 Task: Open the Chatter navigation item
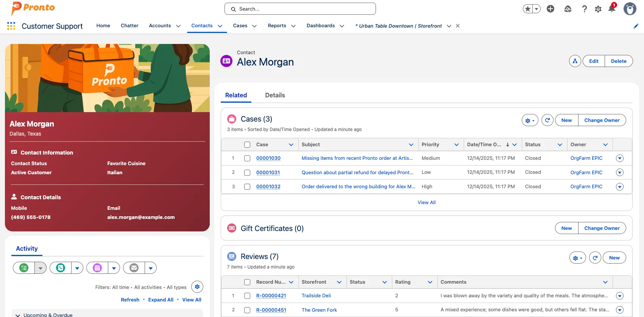(x=129, y=26)
